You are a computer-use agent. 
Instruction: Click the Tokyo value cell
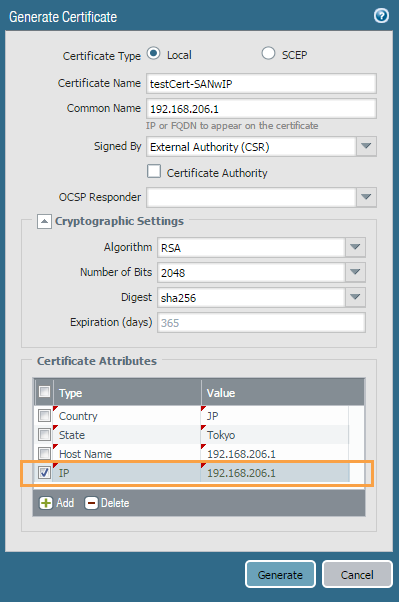click(x=275, y=435)
